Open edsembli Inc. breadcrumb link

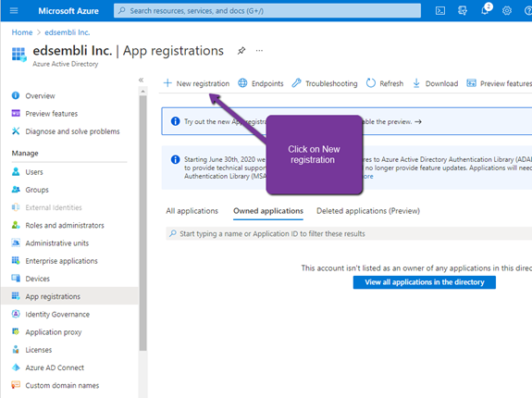68,32
